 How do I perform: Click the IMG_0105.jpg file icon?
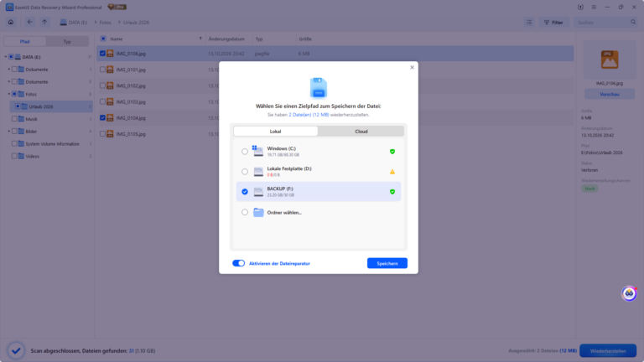click(x=110, y=134)
